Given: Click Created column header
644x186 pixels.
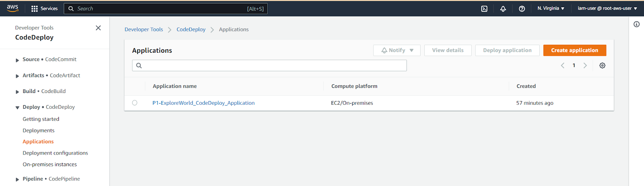Looking at the screenshot, I should (x=526, y=86).
